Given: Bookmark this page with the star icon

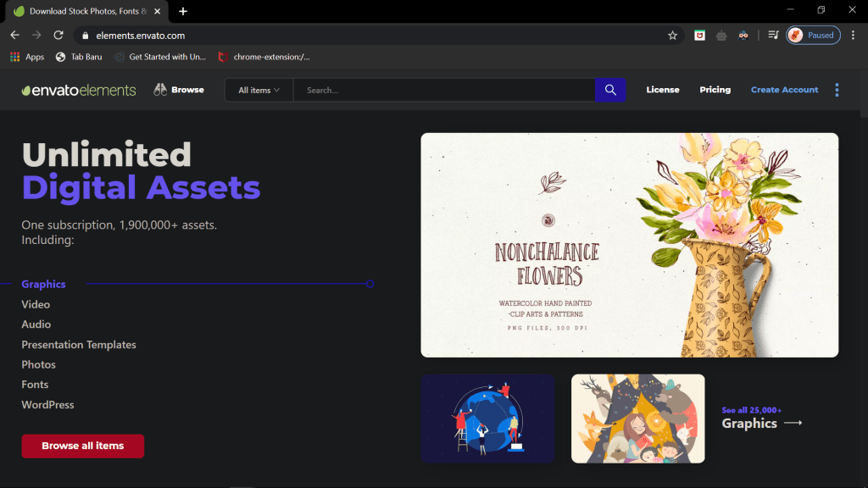Looking at the screenshot, I should [x=672, y=36].
